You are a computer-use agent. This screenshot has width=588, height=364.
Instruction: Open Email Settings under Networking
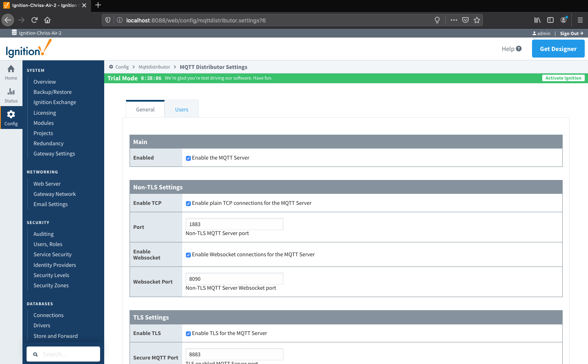[51, 204]
